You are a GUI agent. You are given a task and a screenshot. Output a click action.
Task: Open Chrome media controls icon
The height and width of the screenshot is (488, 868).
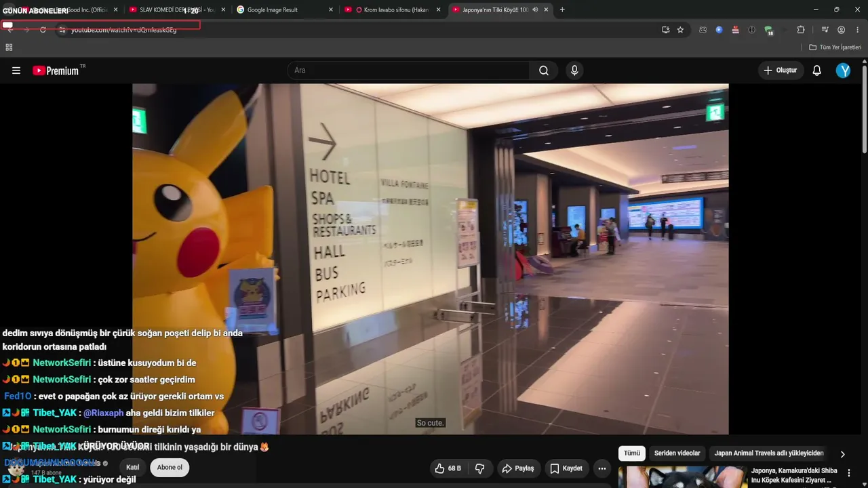point(825,30)
